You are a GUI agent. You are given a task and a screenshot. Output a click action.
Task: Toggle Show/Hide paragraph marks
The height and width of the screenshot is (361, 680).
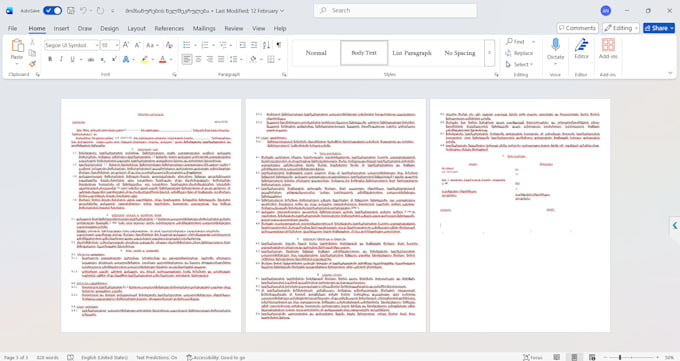coord(278,45)
